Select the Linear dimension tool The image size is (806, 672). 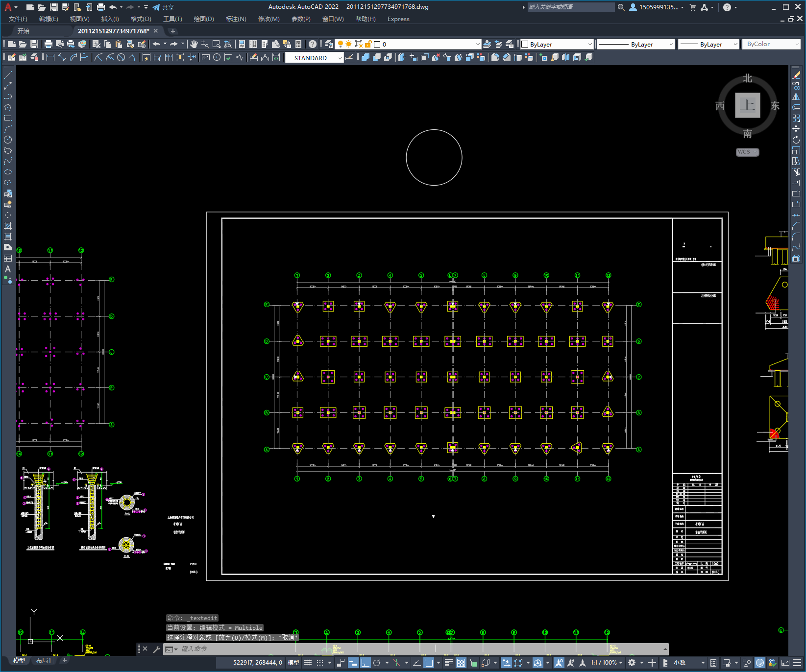point(50,57)
